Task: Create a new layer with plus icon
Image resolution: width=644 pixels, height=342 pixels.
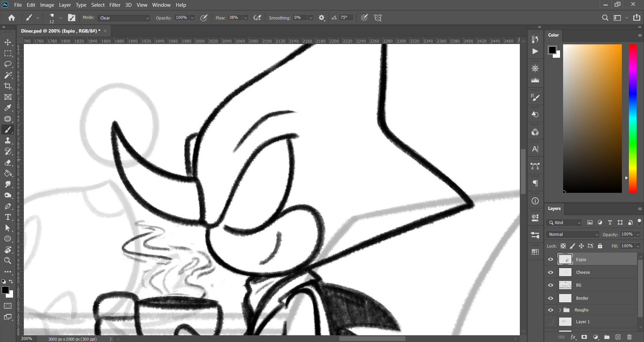Action: 618,337
